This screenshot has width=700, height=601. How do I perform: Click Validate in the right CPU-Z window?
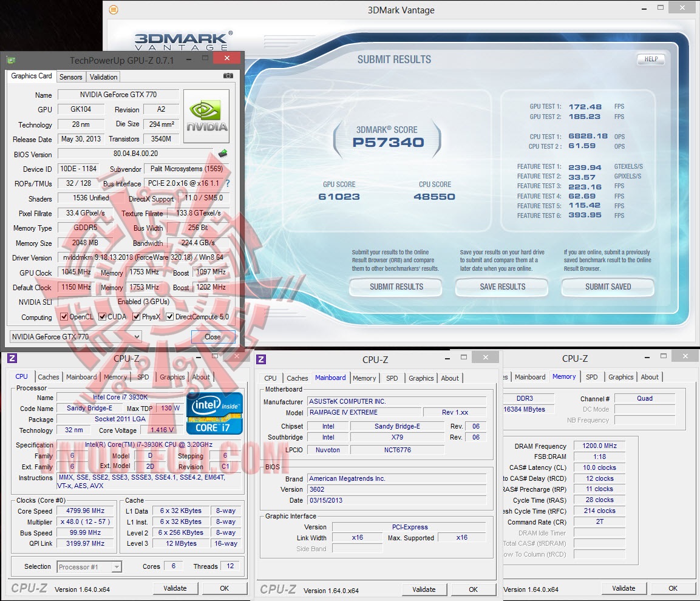[624, 588]
